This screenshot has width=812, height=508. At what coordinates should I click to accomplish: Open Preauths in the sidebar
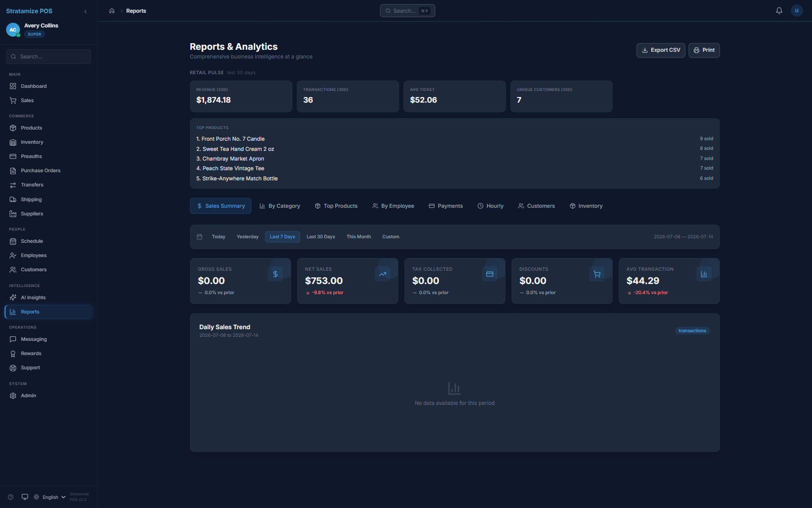pos(49,156)
